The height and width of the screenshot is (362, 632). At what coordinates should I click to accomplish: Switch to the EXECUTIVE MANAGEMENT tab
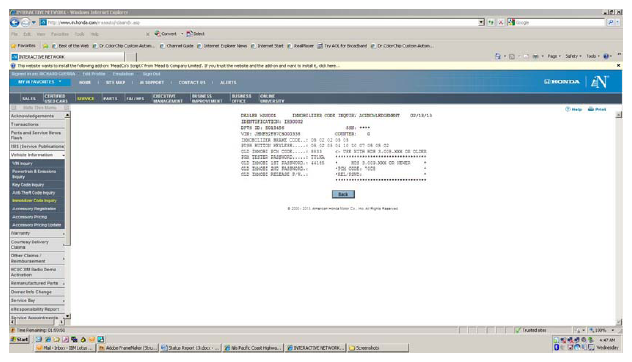point(168,98)
